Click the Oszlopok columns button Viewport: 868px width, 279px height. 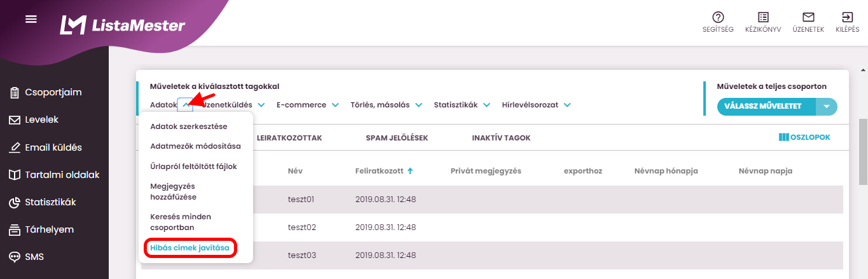click(804, 137)
